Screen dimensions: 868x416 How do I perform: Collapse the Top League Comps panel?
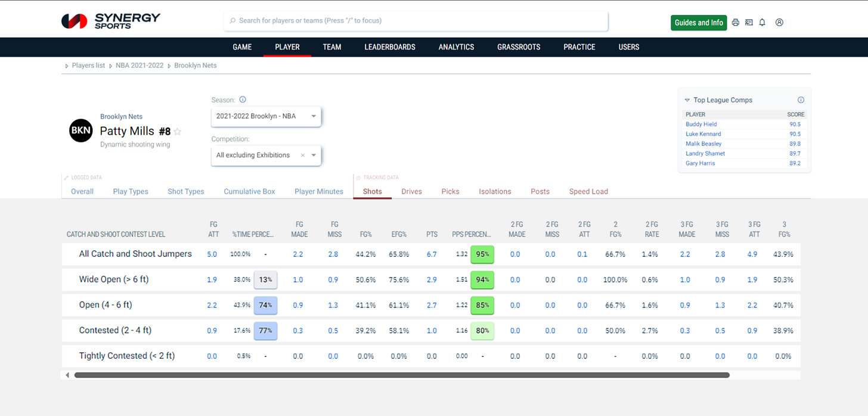pyautogui.click(x=687, y=100)
